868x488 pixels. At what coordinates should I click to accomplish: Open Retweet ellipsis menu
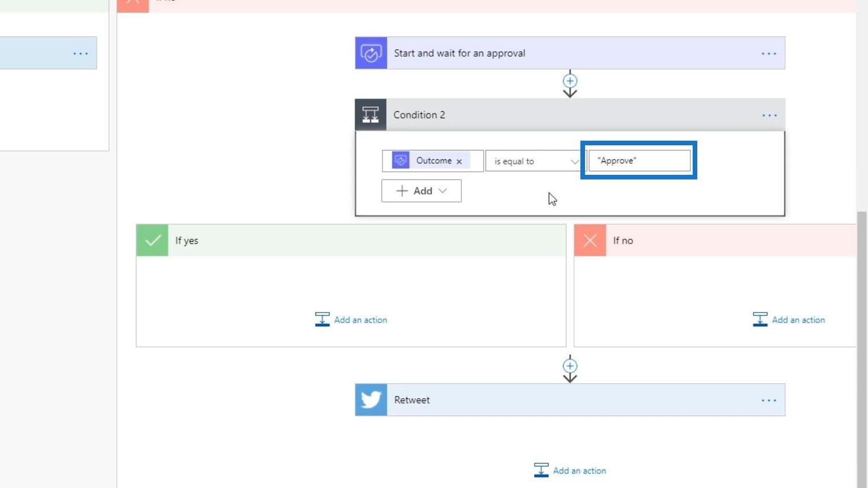click(768, 400)
